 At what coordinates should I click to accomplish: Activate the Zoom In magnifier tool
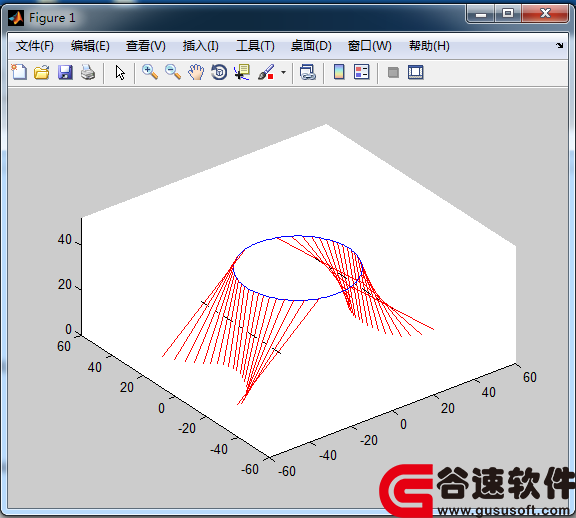coord(150,72)
